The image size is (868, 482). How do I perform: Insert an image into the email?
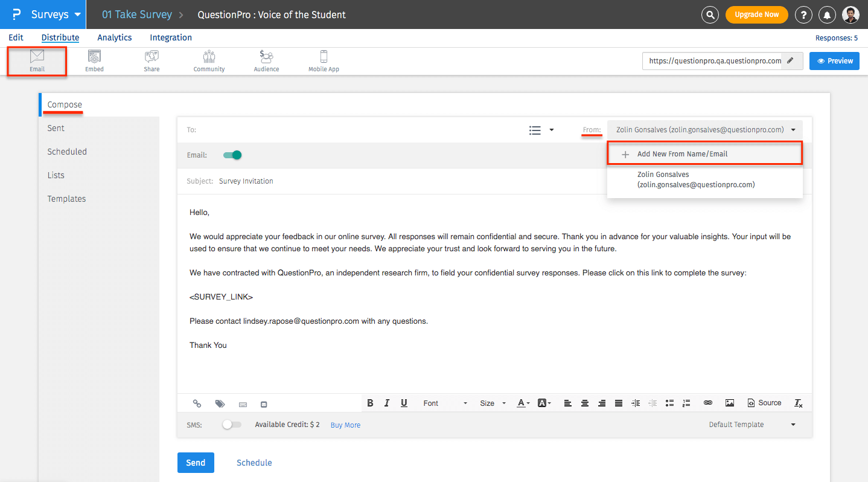[730, 403]
